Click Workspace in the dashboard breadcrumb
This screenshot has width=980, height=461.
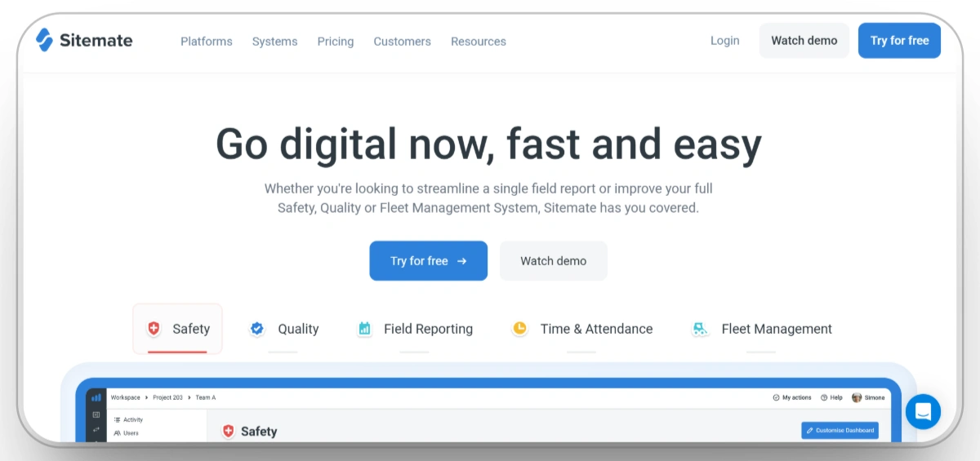coord(126,397)
